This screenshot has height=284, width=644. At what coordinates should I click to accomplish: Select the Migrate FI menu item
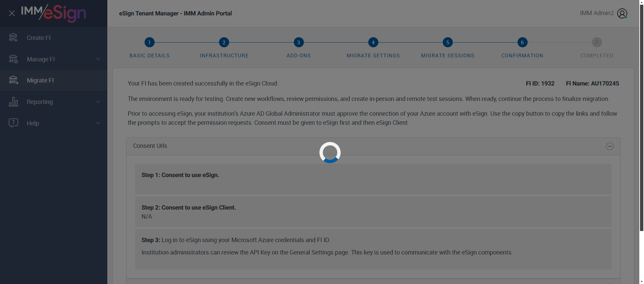(54, 80)
